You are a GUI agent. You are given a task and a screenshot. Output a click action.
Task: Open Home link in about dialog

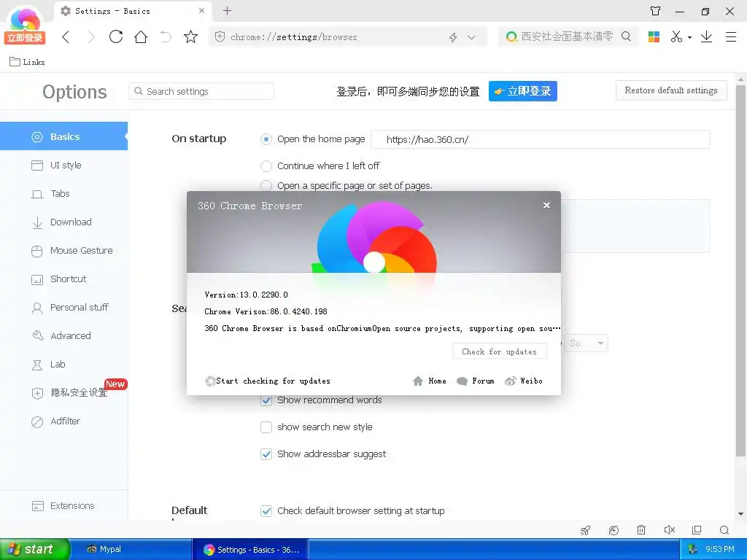click(x=430, y=381)
